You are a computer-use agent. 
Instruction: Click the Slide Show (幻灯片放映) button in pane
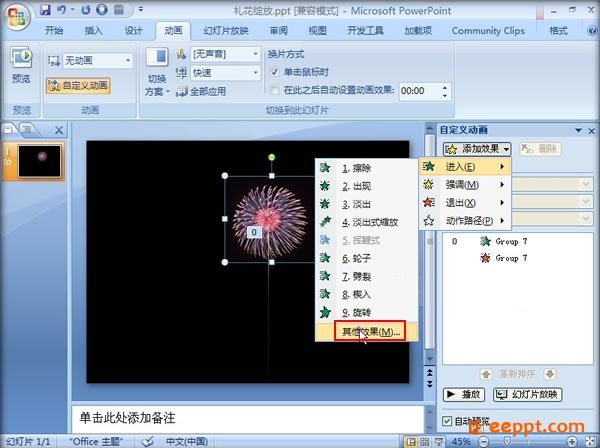point(528,395)
